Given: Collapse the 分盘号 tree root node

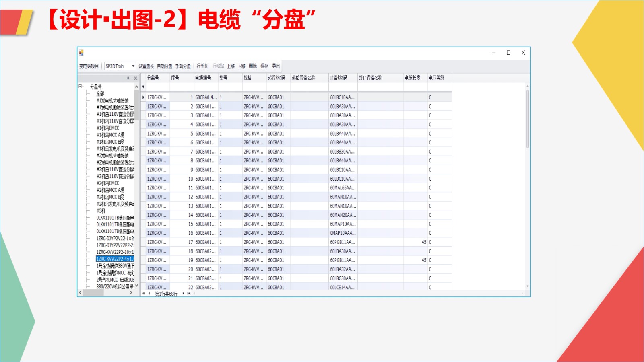Looking at the screenshot, I should (x=80, y=86).
